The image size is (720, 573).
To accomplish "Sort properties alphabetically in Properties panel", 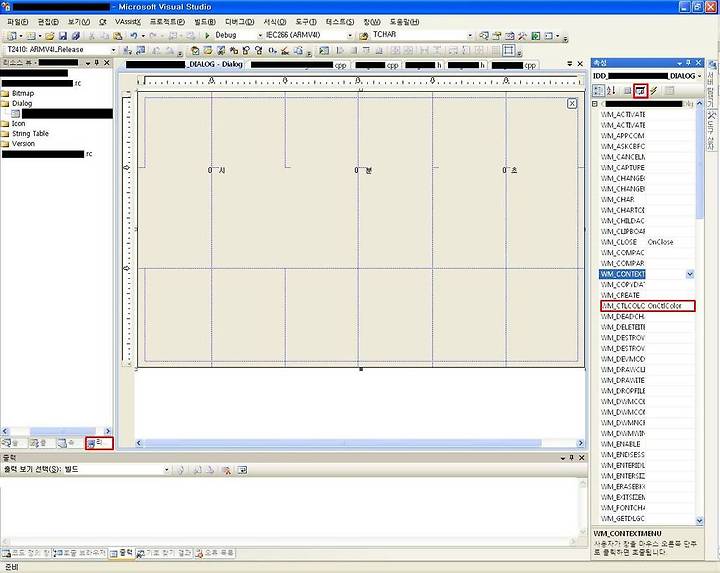I will click(x=611, y=90).
